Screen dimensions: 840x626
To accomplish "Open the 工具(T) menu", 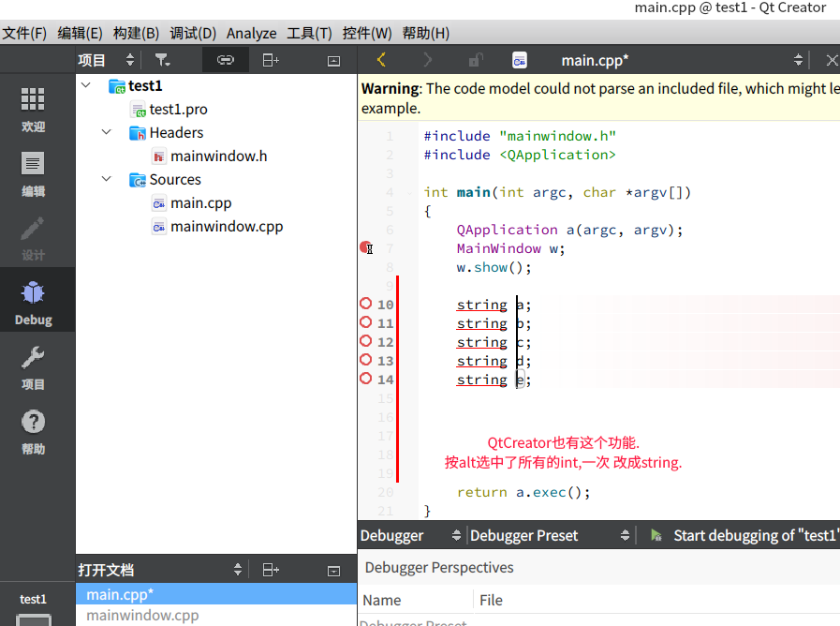I will point(310,33).
